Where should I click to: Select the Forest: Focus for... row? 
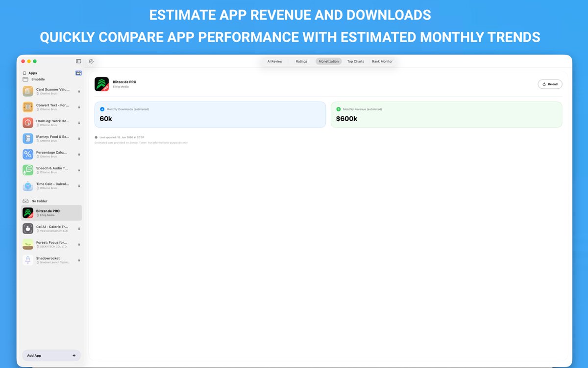click(51, 244)
